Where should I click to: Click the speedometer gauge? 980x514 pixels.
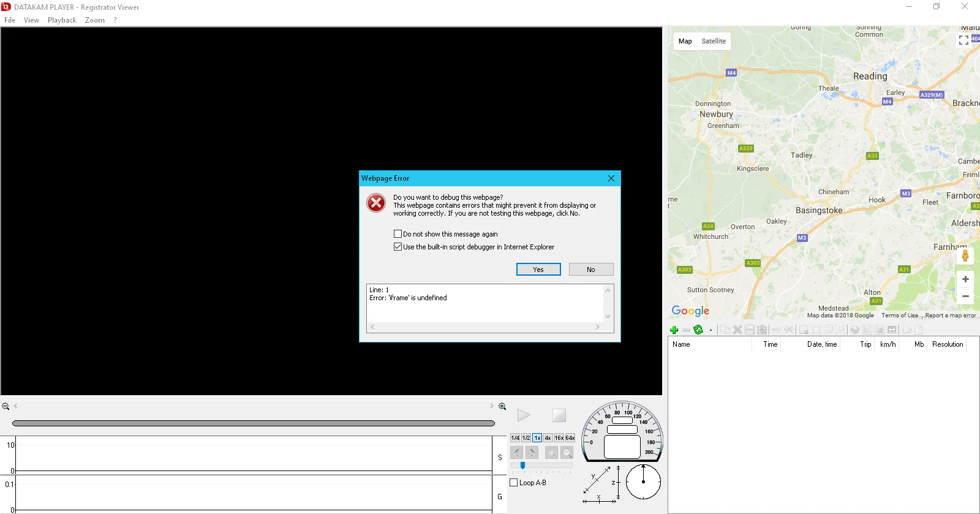tap(622, 431)
